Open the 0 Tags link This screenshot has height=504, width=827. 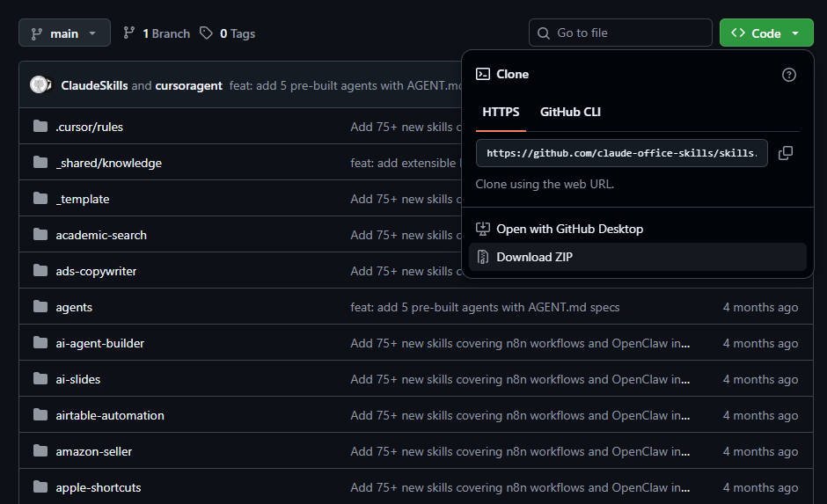[227, 33]
